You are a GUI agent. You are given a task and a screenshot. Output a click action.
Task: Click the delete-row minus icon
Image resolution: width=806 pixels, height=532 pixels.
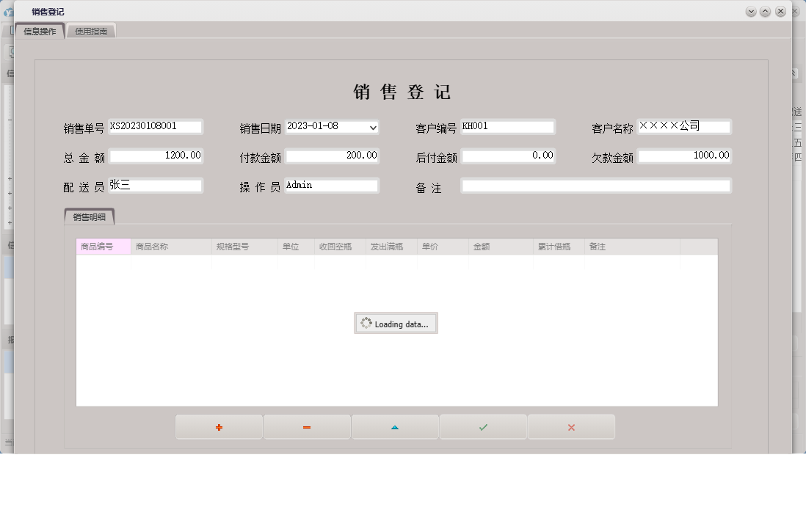pyautogui.click(x=307, y=426)
